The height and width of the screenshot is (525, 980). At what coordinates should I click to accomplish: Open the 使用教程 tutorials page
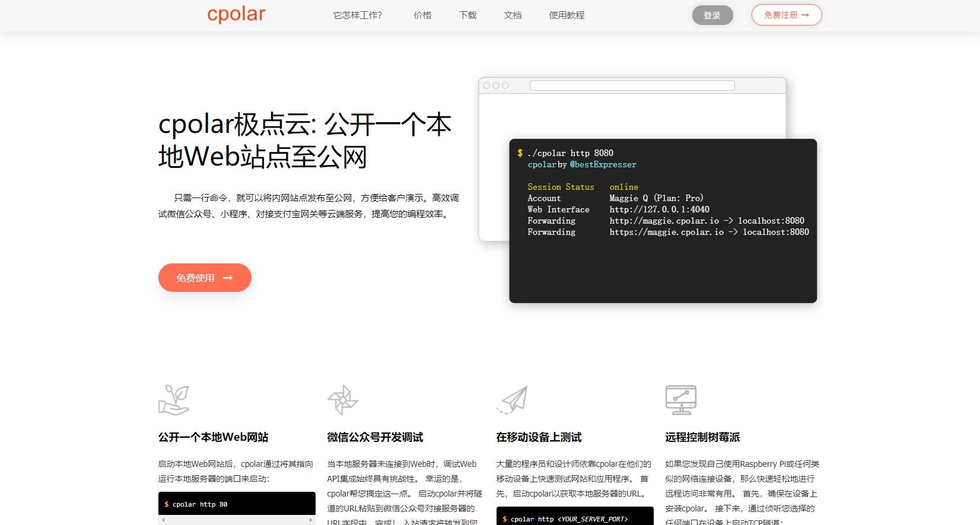point(567,15)
